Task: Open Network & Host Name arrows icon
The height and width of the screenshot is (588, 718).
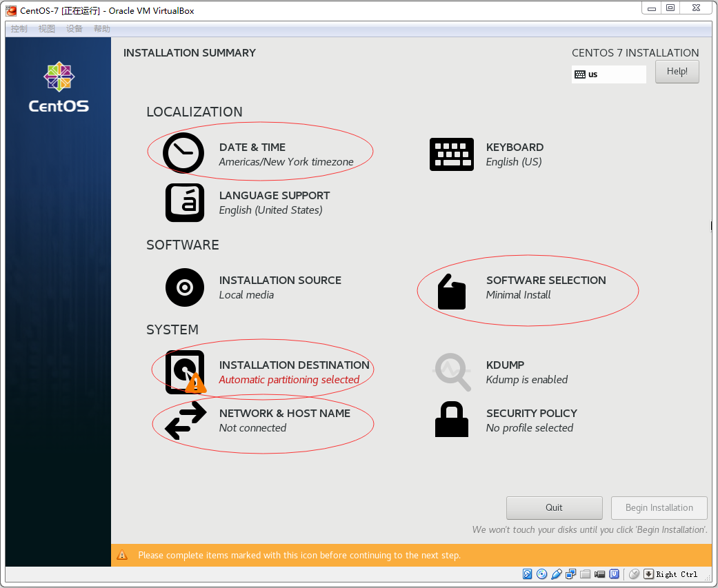Action: coord(185,420)
